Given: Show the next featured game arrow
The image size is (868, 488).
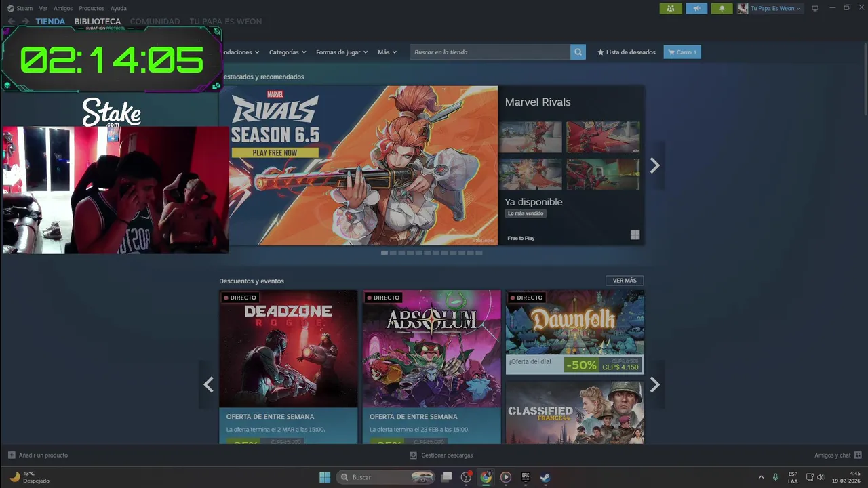Looking at the screenshot, I should (654, 165).
